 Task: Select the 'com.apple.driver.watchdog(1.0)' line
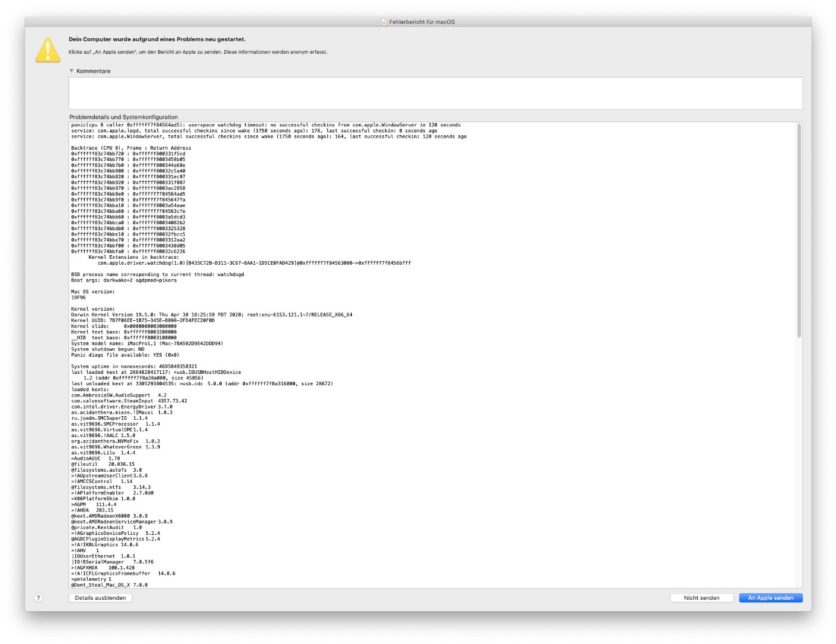pyautogui.click(x=254, y=263)
